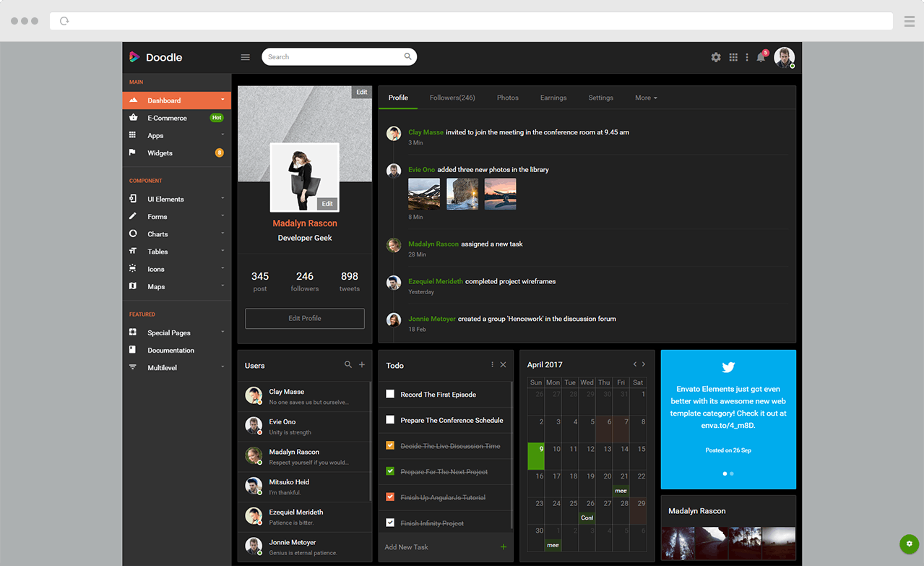Uncheck Decide The Live Discussion Time

390,445
